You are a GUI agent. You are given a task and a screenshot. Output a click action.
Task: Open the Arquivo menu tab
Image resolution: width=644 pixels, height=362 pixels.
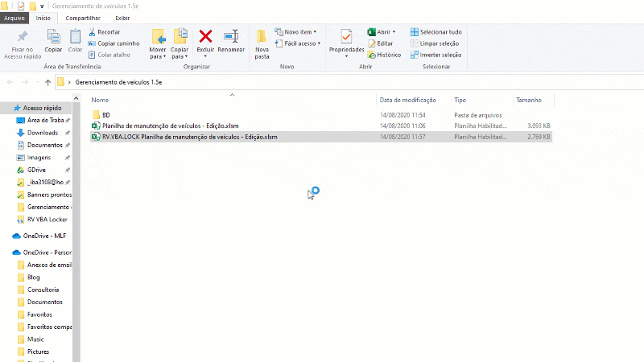click(14, 18)
